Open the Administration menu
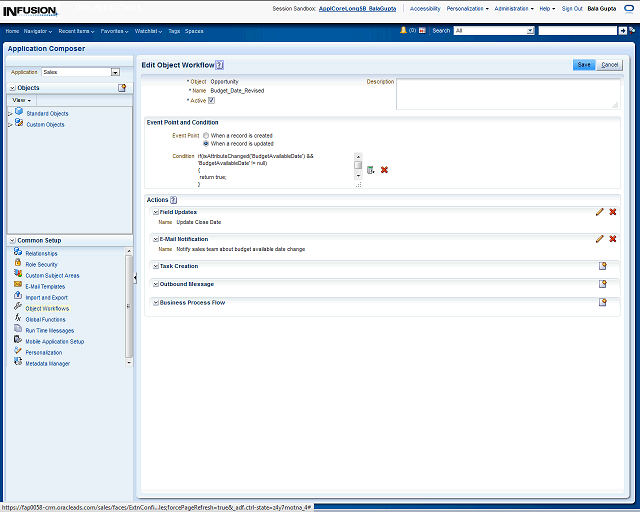Screen dimensions: 640x512 [x=514, y=8]
